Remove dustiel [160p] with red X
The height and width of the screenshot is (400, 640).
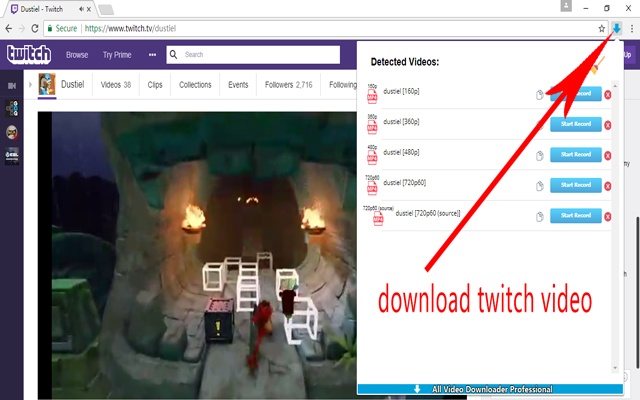(x=608, y=95)
